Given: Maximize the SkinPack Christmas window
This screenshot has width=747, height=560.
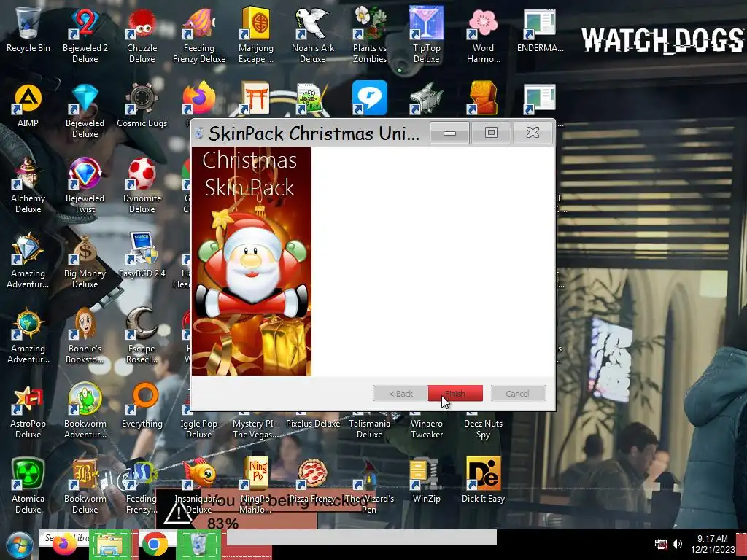Looking at the screenshot, I should click(491, 133).
